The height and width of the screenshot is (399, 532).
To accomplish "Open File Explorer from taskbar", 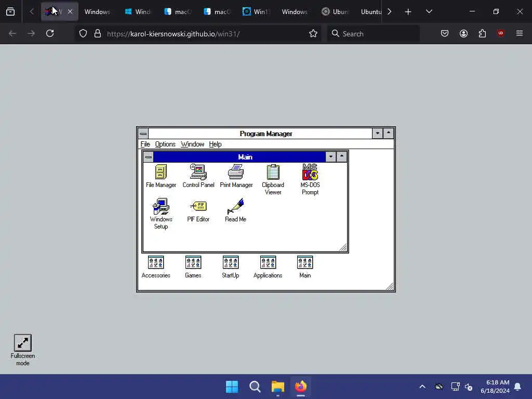I will pyautogui.click(x=278, y=387).
